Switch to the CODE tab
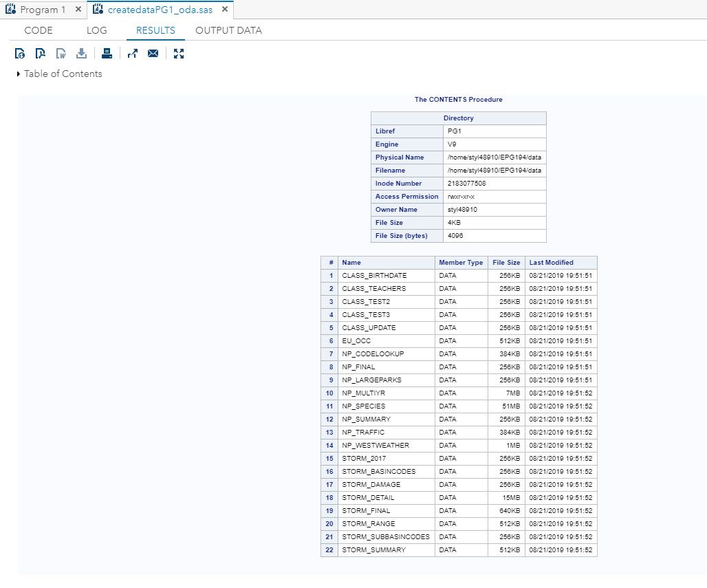 tap(39, 30)
